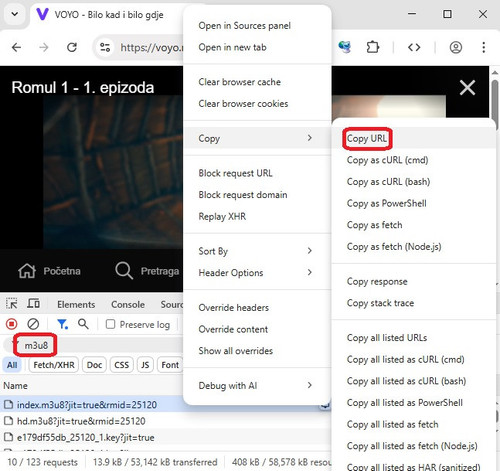This screenshot has height=471, width=500.
Task: Select Copy as PowerShell
Action: (414, 203)
